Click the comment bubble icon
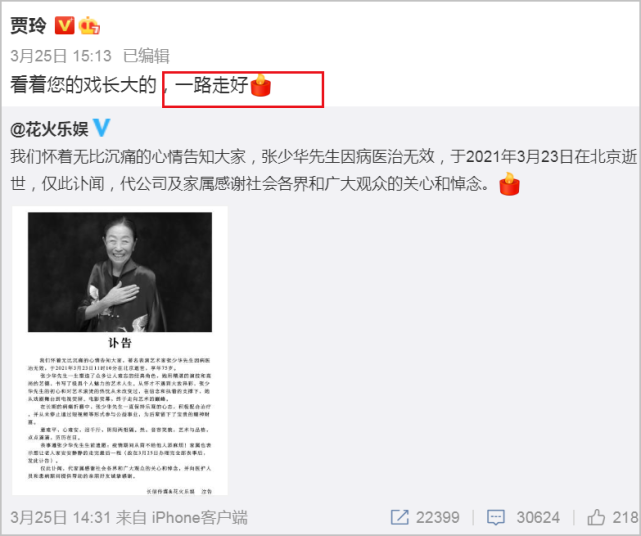Screen dimensions: 641x536 pos(495,517)
